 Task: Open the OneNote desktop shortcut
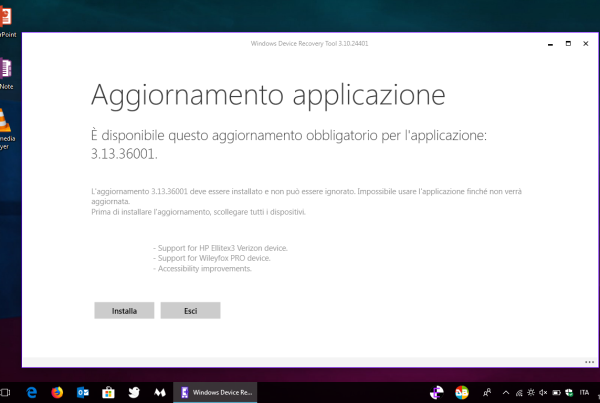[x=6, y=70]
